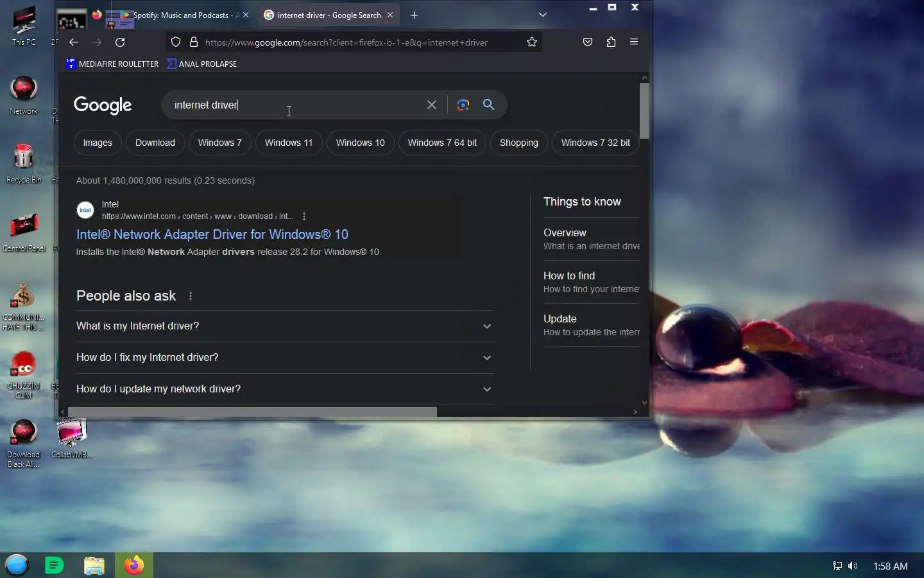Select the Download filter chip

pos(155,143)
